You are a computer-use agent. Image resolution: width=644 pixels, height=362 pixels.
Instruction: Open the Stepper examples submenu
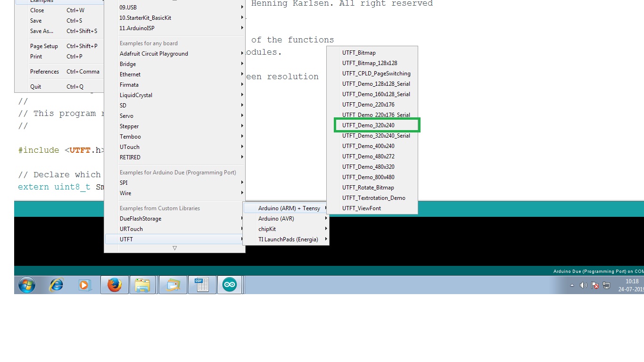[x=174, y=126]
